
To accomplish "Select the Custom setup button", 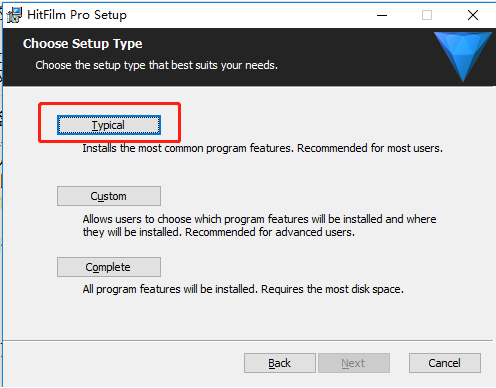I will point(109,196).
